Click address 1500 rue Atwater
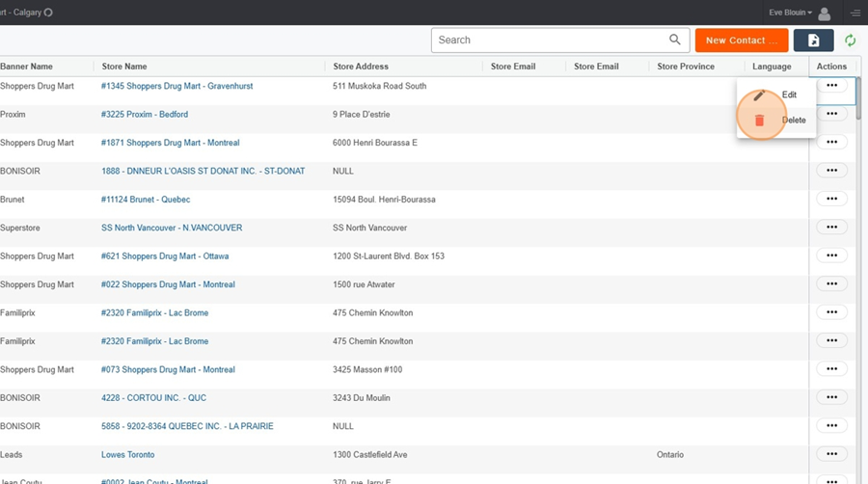Screen dimensions: 868x484 click(364, 284)
